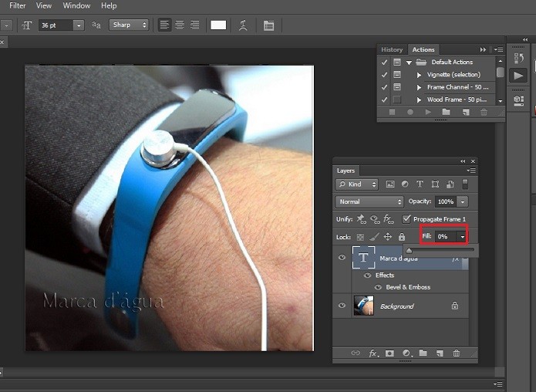This screenshot has height=392, width=536.
Task: Filter layers by shape layers
Action: pyautogui.click(x=435, y=184)
